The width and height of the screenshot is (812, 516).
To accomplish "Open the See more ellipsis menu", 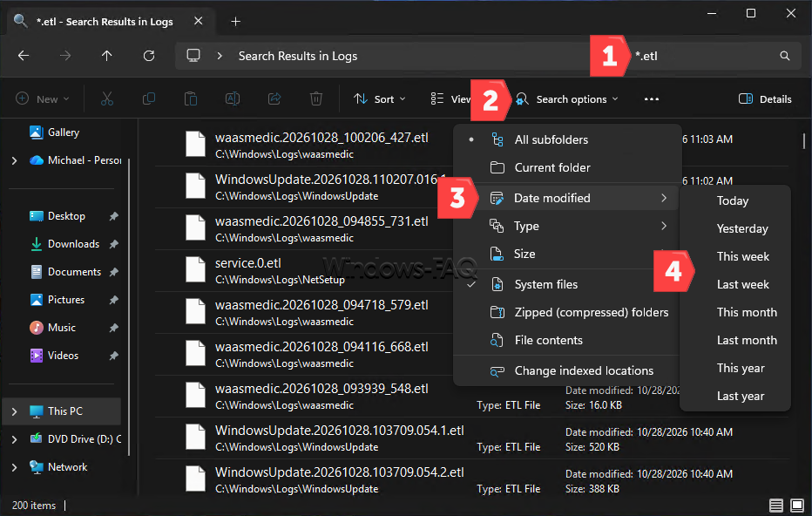I will 652,99.
